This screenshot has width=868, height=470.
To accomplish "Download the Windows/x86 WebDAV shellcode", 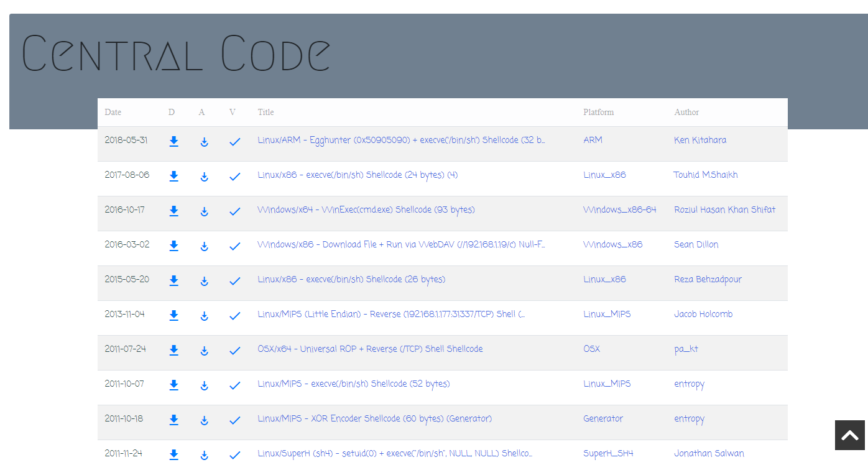I will click(173, 246).
